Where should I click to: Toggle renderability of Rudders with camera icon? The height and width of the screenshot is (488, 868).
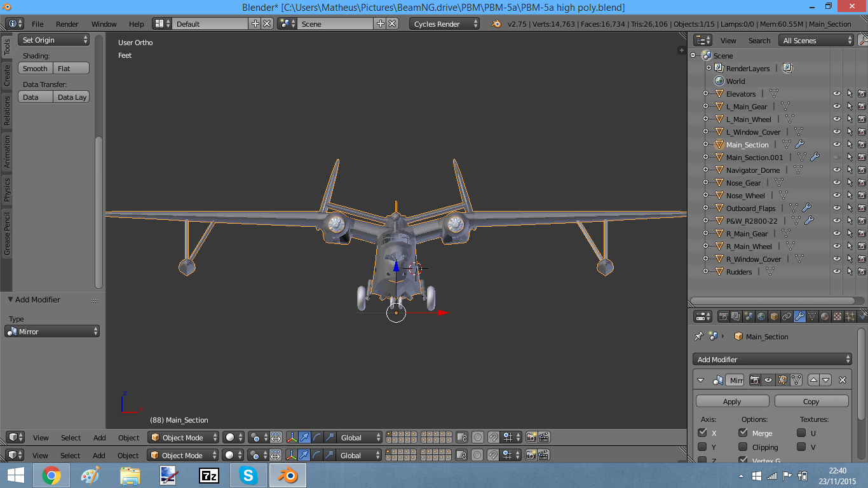(862, 271)
